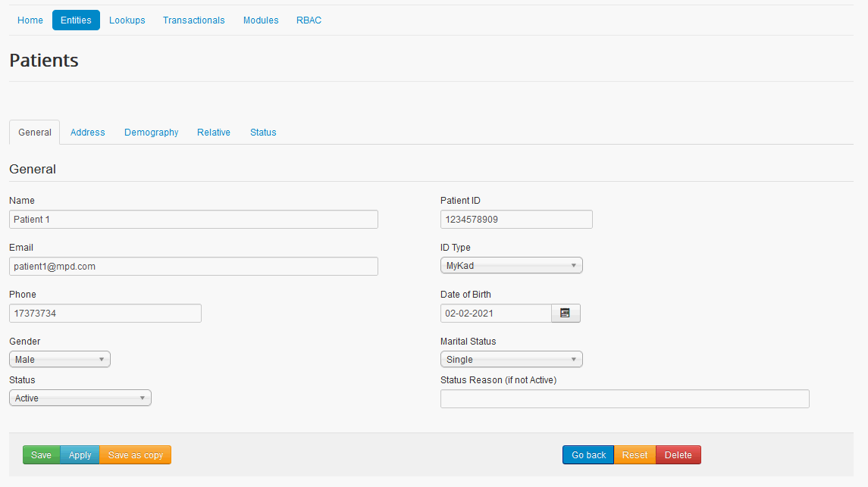Expand the Gender dropdown
The image size is (868, 487).
[60, 360]
